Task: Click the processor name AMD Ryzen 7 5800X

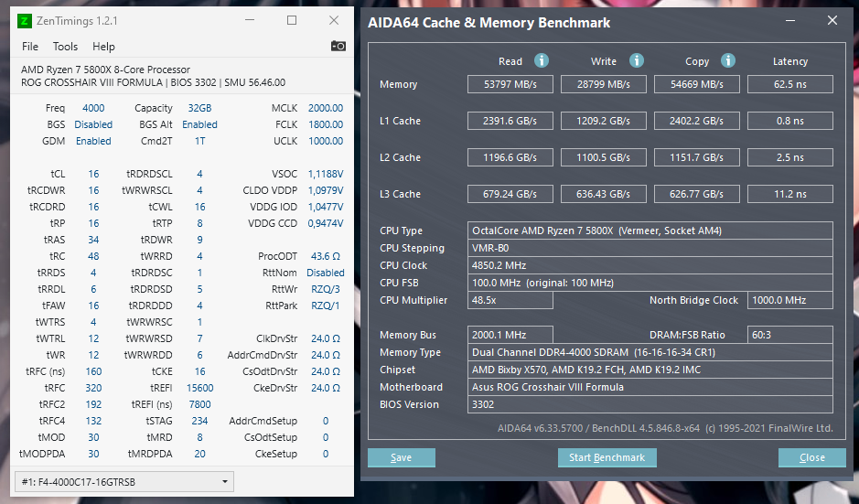Action: [105, 70]
